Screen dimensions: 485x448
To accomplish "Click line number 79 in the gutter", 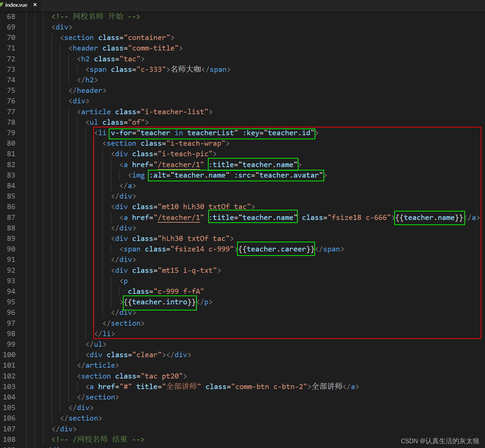I will point(11,133).
